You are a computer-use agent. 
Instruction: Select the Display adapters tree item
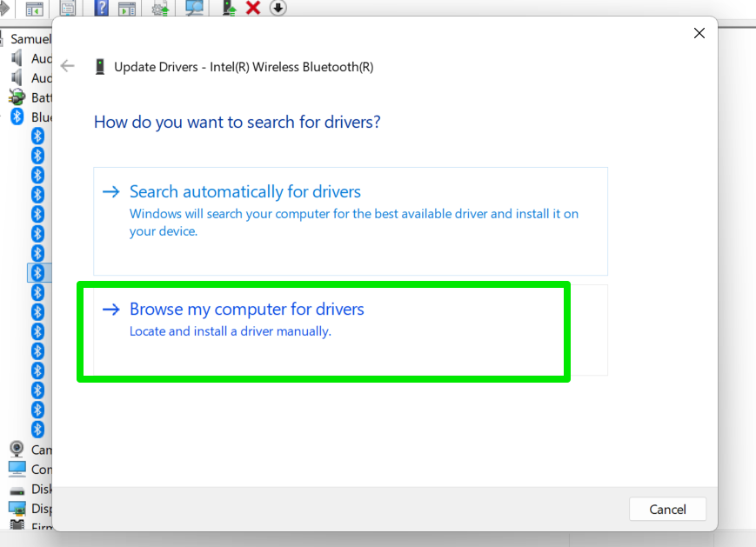click(x=41, y=509)
